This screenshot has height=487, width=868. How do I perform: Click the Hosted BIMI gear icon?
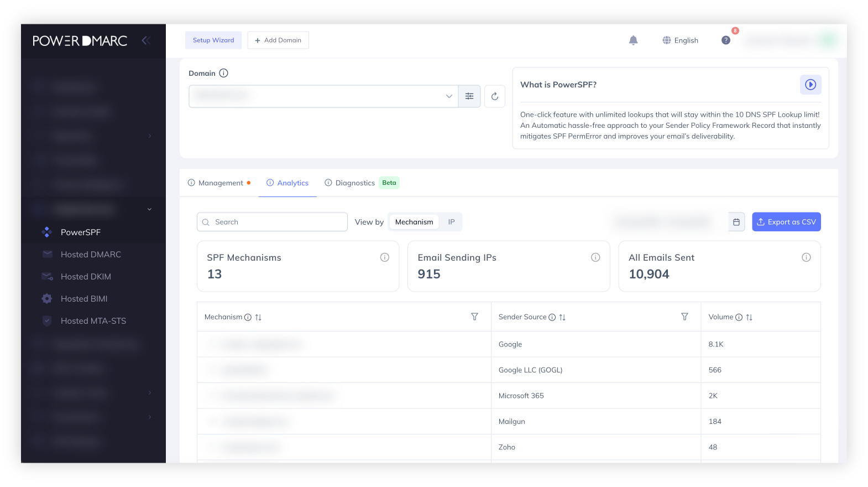[x=47, y=299]
